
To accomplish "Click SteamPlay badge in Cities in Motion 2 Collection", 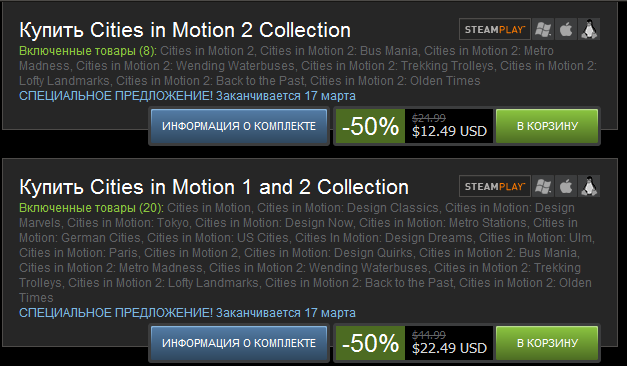I will point(495,29).
